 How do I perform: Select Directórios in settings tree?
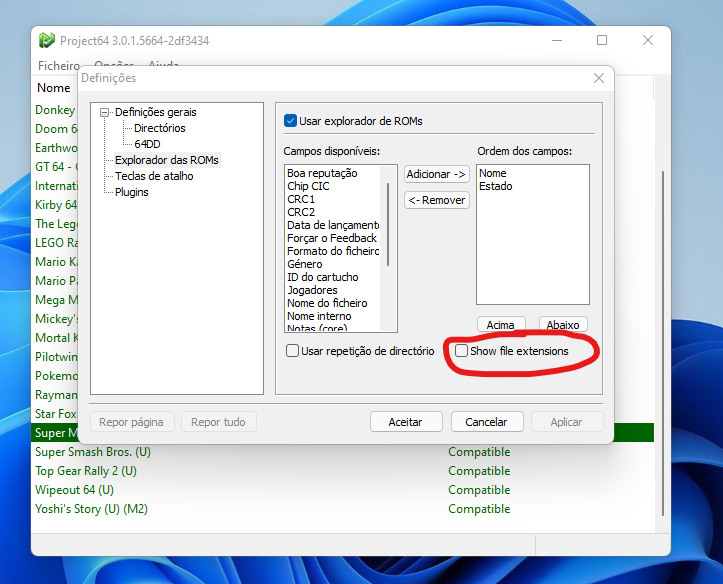click(x=160, y=128)
